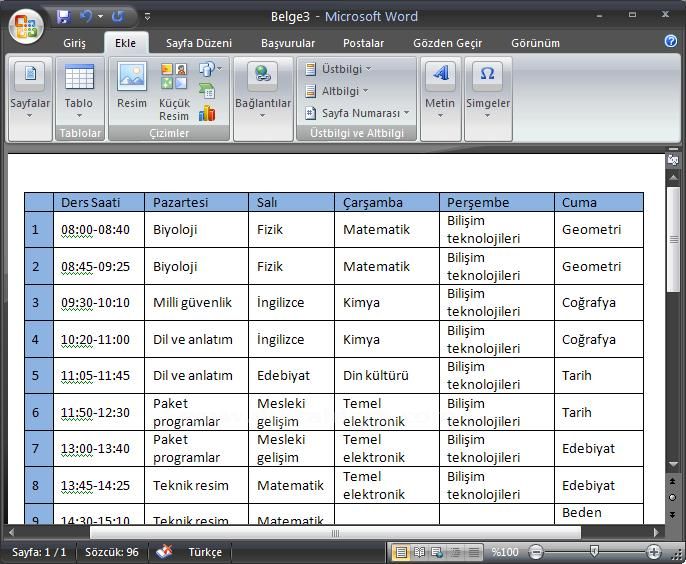Click the 13:45-14:25 time cell

pyautogui.click(x=99, y=485)
